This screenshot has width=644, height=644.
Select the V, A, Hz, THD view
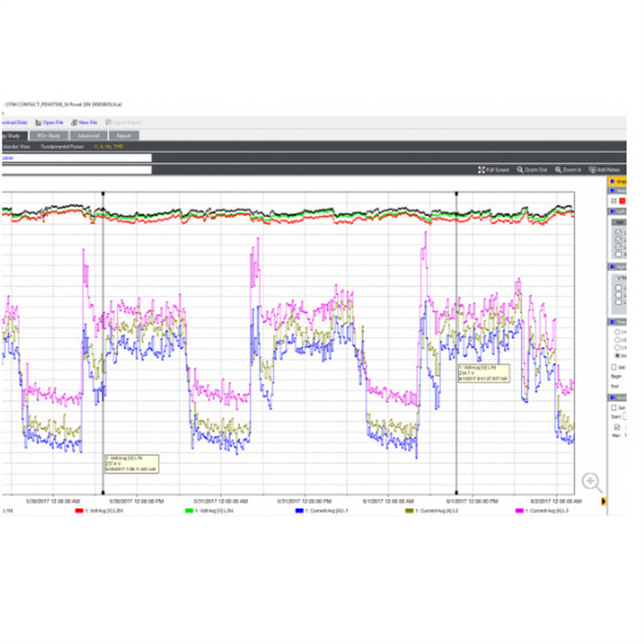tap(109, 147)
